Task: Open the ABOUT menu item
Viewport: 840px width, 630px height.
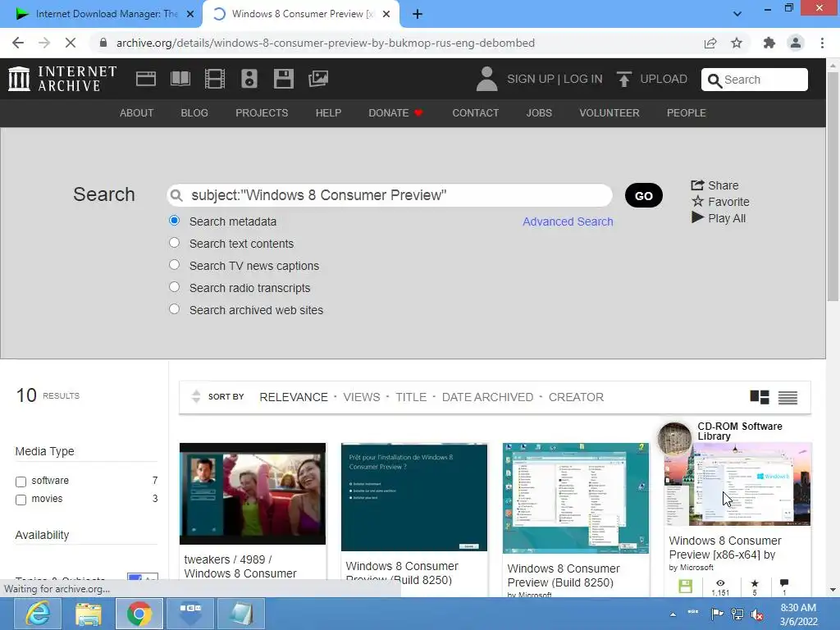Action: pyautogui.click(x=137, y=113)
